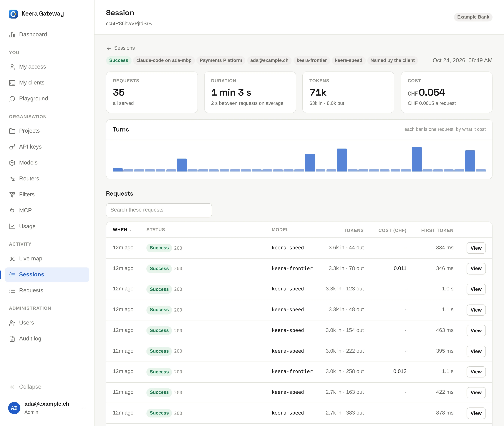
Task: Click the back arrow beside Sessions
Action: click(x=109, y=48)
